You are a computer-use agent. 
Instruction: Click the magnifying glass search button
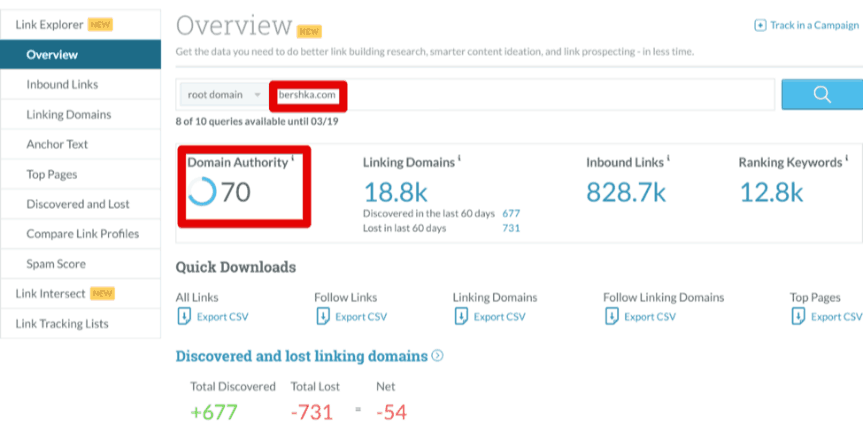point(821,95)
